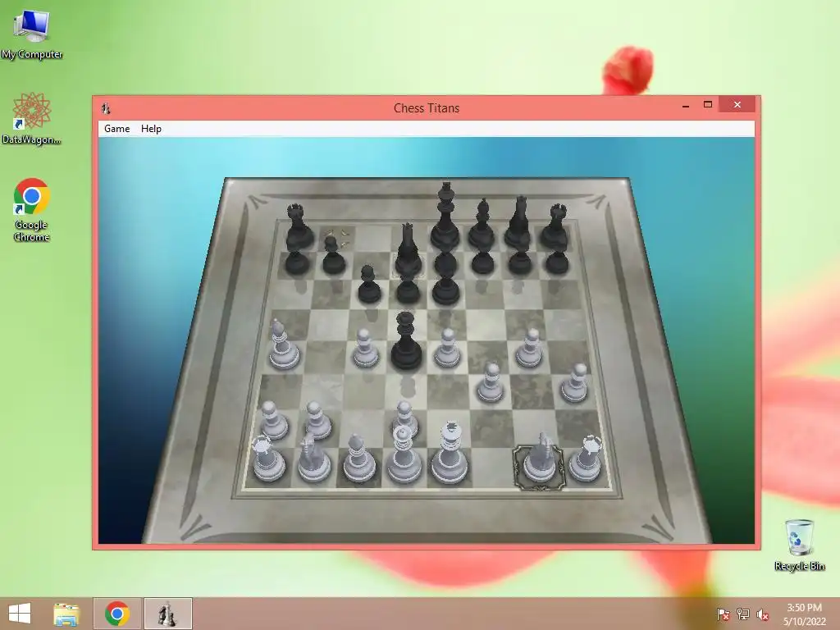This screenshot has height=630, width=840.
Task: Select the white pawn on f3
Action: click(491, 383)
